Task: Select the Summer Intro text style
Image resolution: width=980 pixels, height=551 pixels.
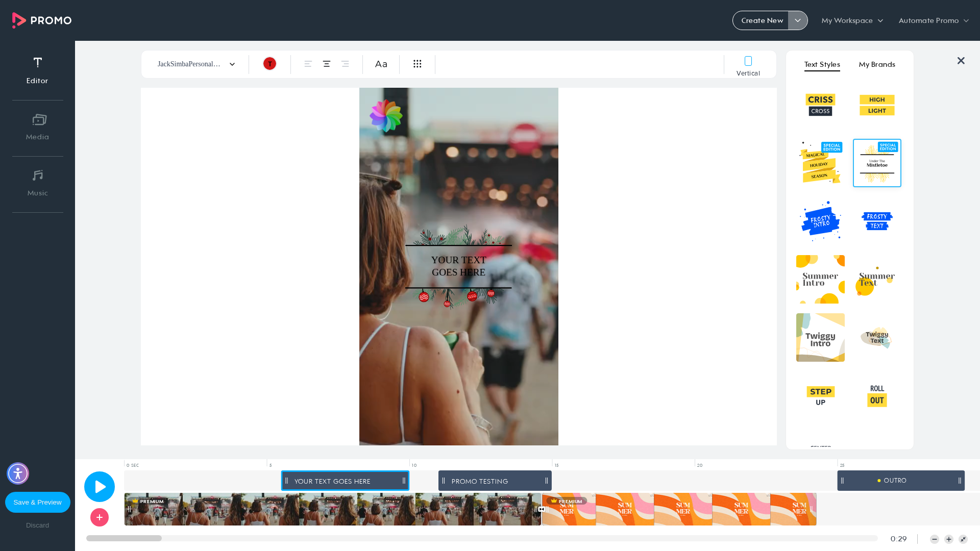Action: pos(820,279)
